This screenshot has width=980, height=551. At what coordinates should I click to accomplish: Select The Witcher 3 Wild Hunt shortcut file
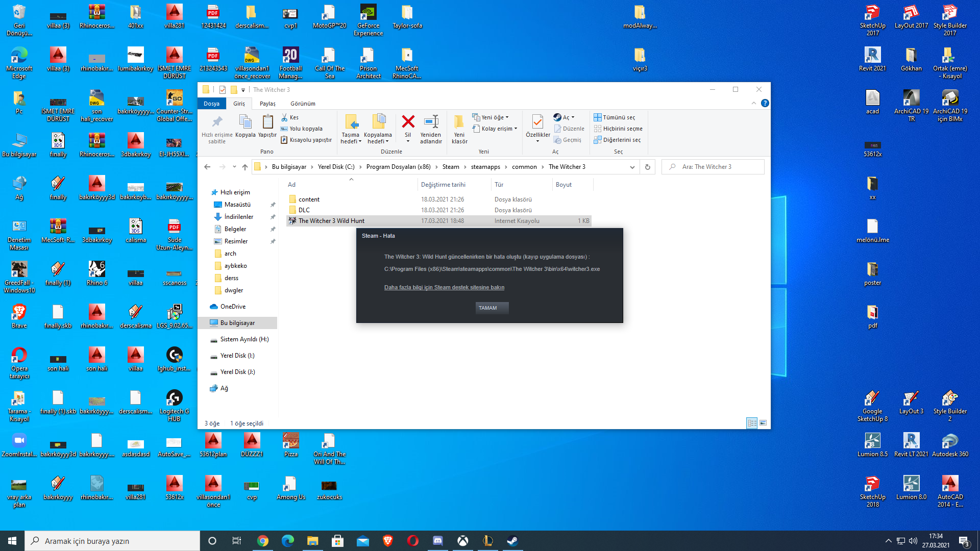331,221
